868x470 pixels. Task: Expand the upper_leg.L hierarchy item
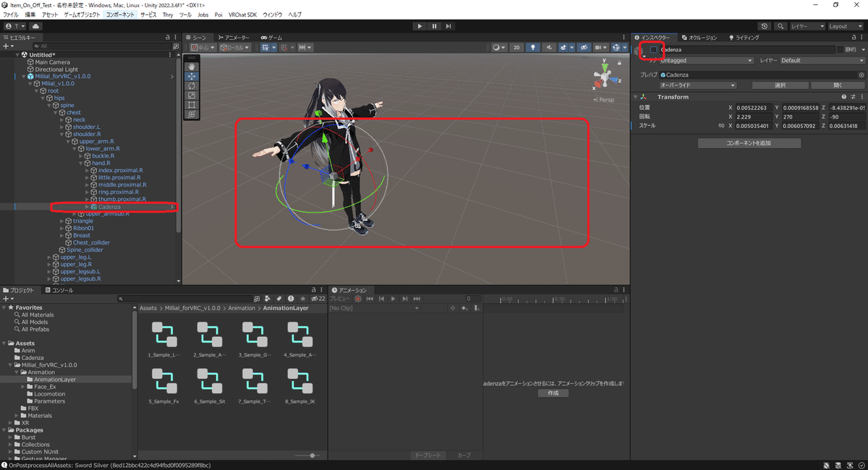coord(50,257)
